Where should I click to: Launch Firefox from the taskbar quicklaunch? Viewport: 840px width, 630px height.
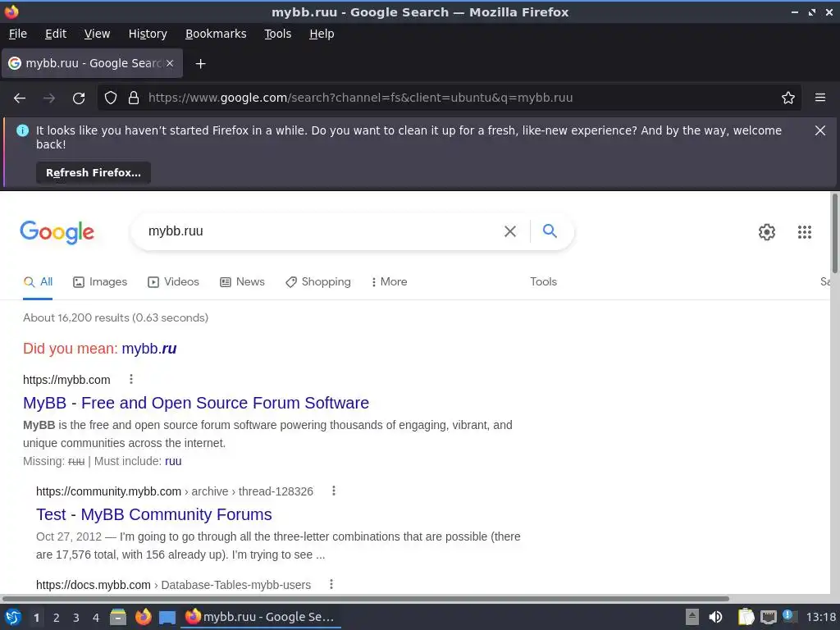point(143,617)
